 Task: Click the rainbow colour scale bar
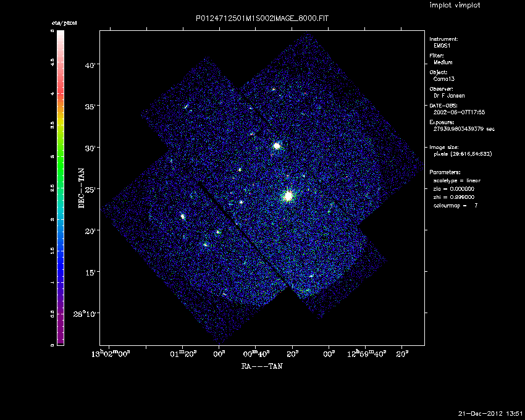click(61, 188)
